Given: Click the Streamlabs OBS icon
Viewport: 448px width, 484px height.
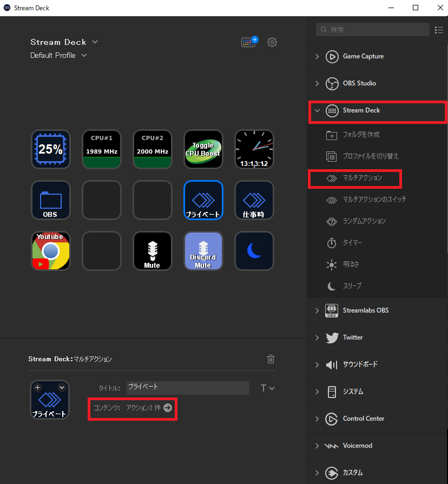Looking at the screenshot, I should pos(332,310).
